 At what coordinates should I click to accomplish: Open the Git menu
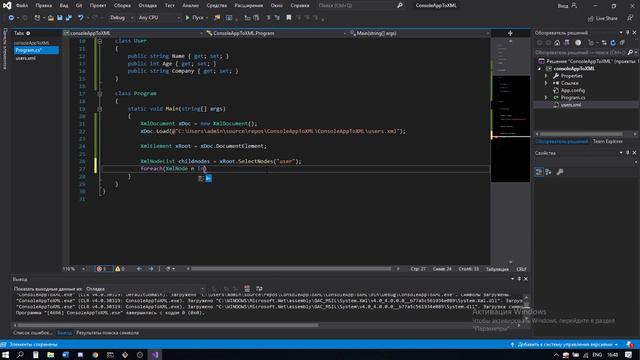click(x=79, y=5)
